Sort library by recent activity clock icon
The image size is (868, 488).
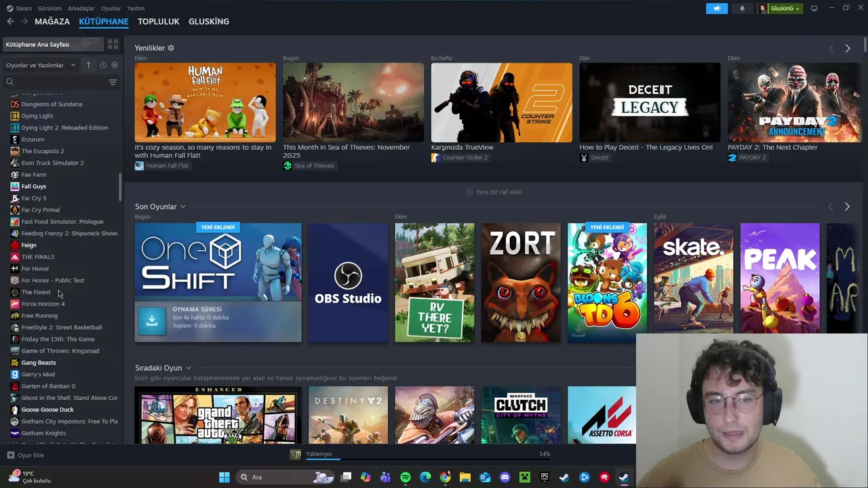tap(103, 65)
